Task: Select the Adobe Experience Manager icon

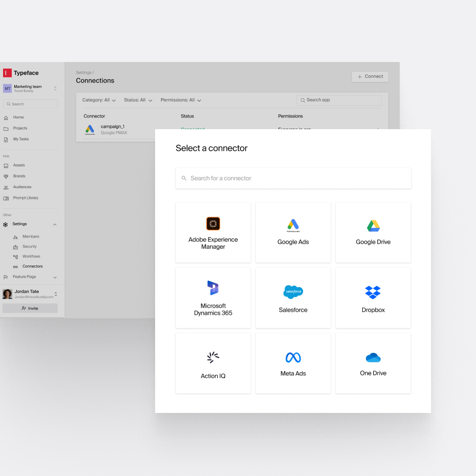Action: tap(213, 224)
